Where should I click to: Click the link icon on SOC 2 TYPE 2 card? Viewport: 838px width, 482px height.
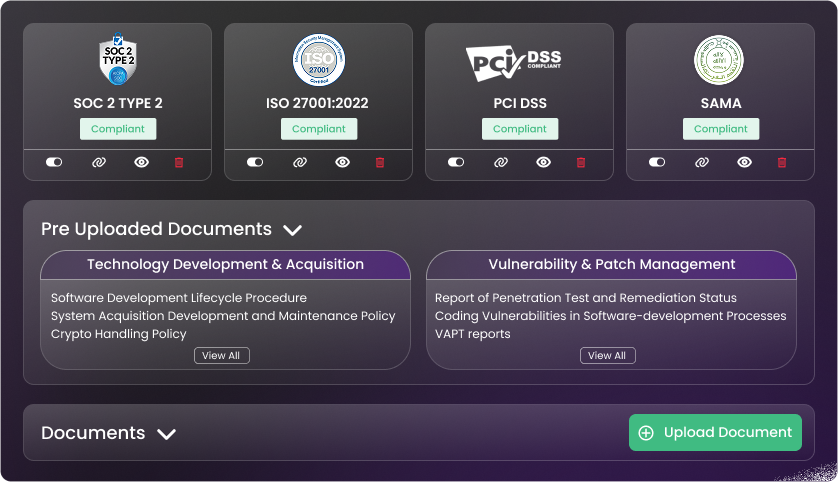[98, 162]
